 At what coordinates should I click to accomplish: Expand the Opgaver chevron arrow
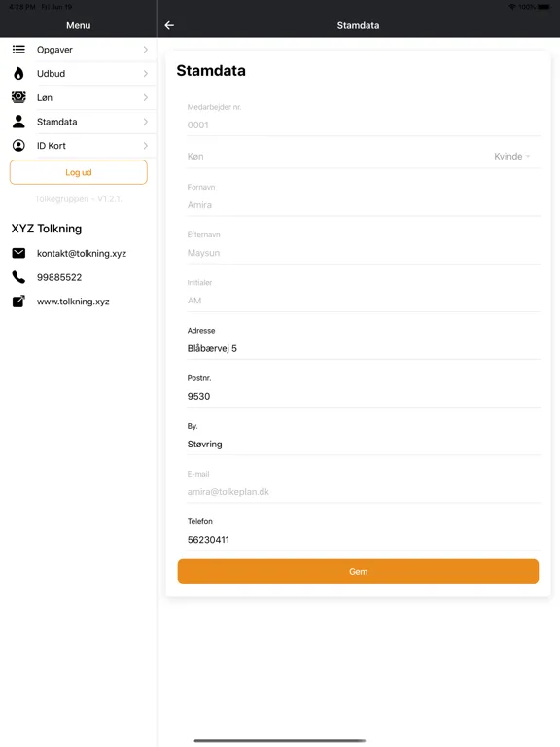(x=145, y=50)
